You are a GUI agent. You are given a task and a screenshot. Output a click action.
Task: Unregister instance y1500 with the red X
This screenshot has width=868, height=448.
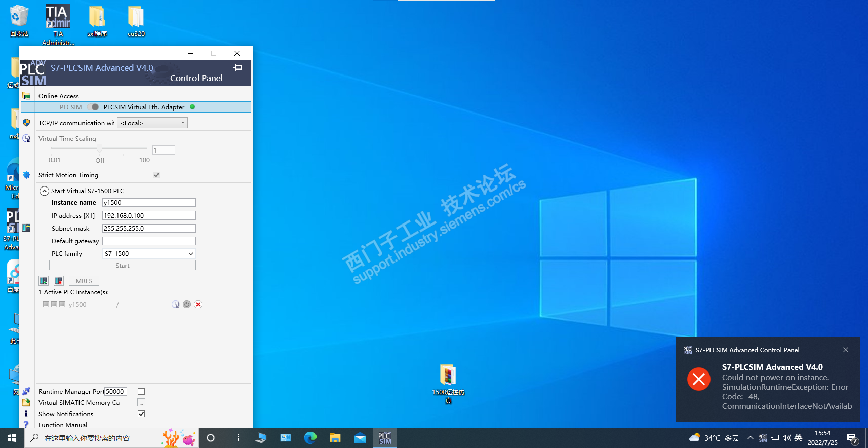click(x=198, y=304)
